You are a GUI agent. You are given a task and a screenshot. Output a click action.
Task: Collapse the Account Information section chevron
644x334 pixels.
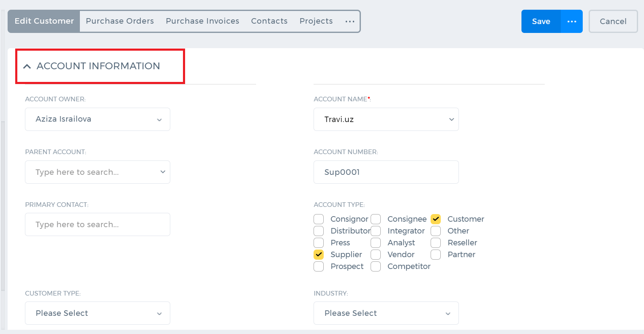(27, 66)
